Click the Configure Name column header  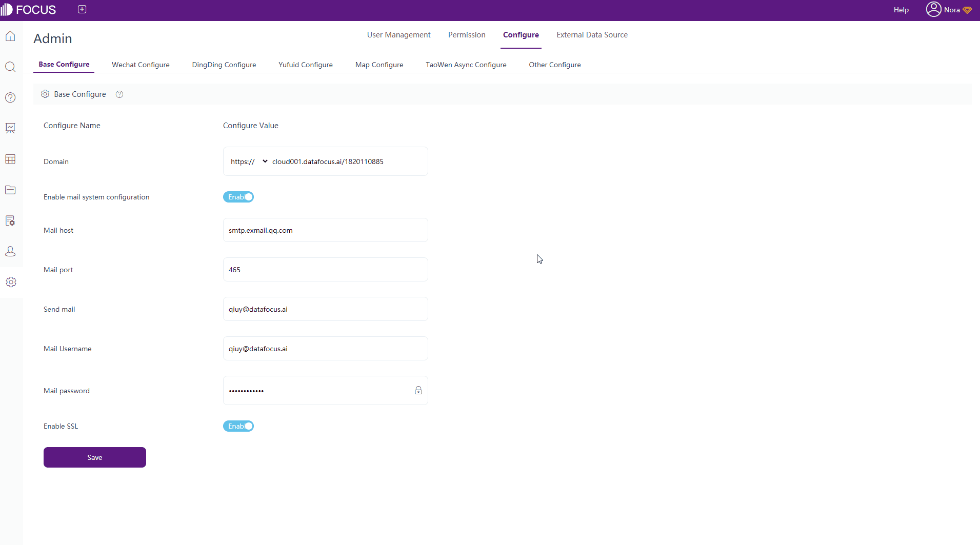coord(72,126)
